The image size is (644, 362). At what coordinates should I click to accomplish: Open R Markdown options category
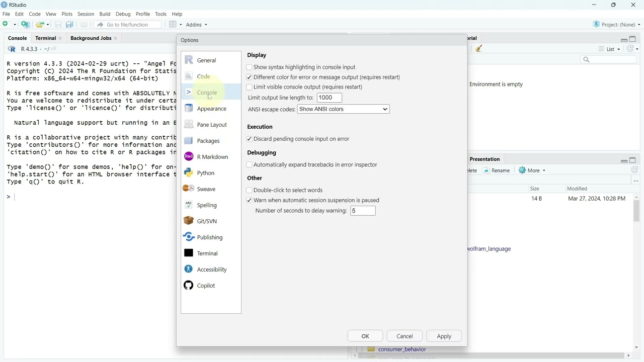211,157
